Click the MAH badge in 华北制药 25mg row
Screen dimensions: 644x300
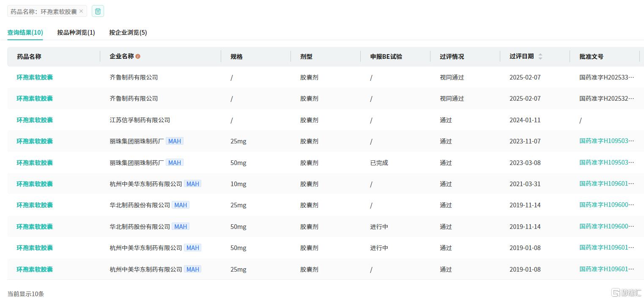coord(181,205)
